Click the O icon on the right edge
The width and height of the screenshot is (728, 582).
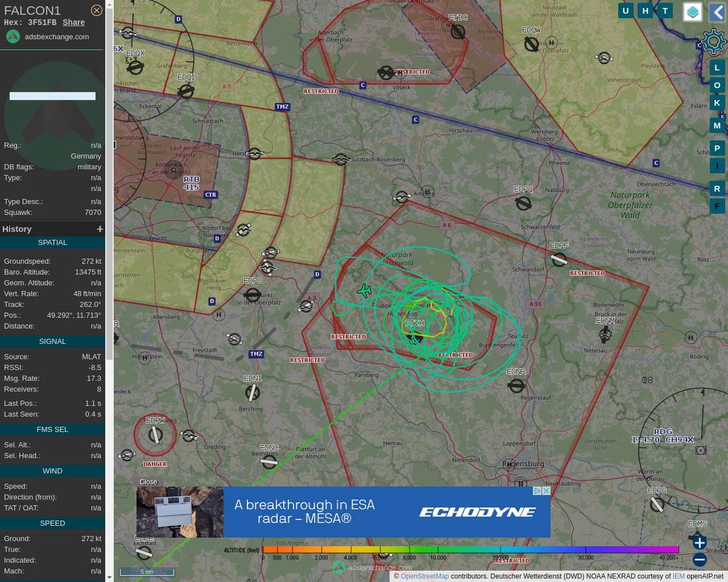717,85
